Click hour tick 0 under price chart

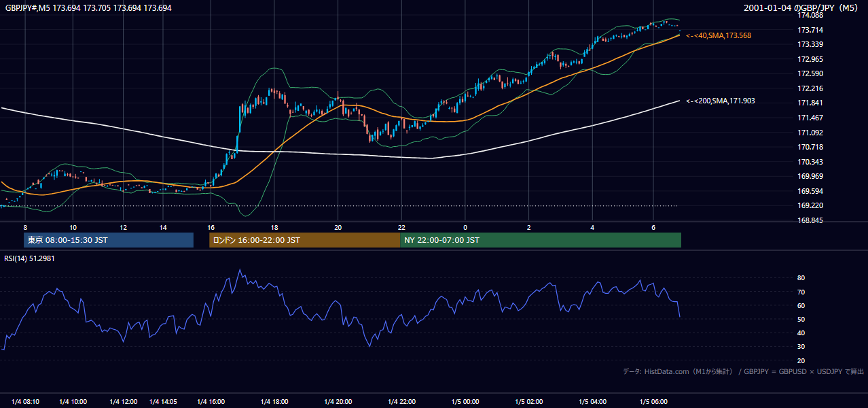pyautogui.click(x=465, y=227)
